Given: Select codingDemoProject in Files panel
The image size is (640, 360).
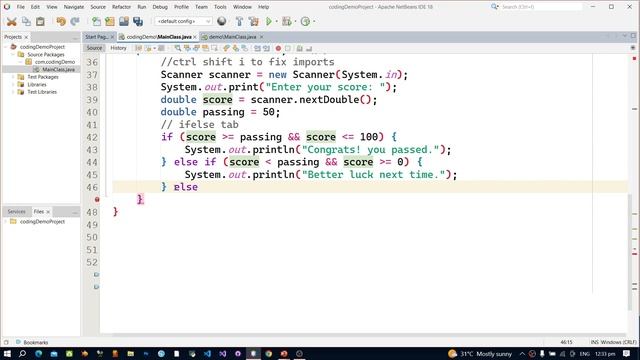Looking at the screenshot, I should click(x=42, y=222).
